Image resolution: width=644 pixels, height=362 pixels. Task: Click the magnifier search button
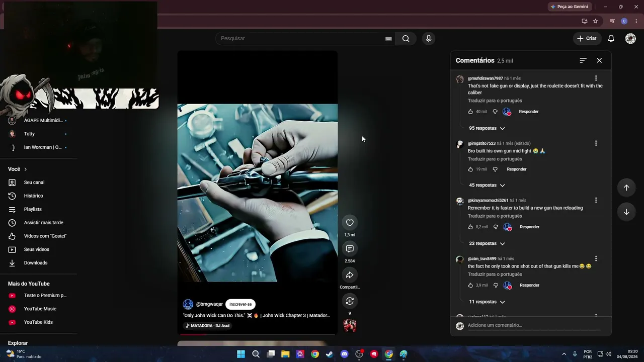point(406,39)
